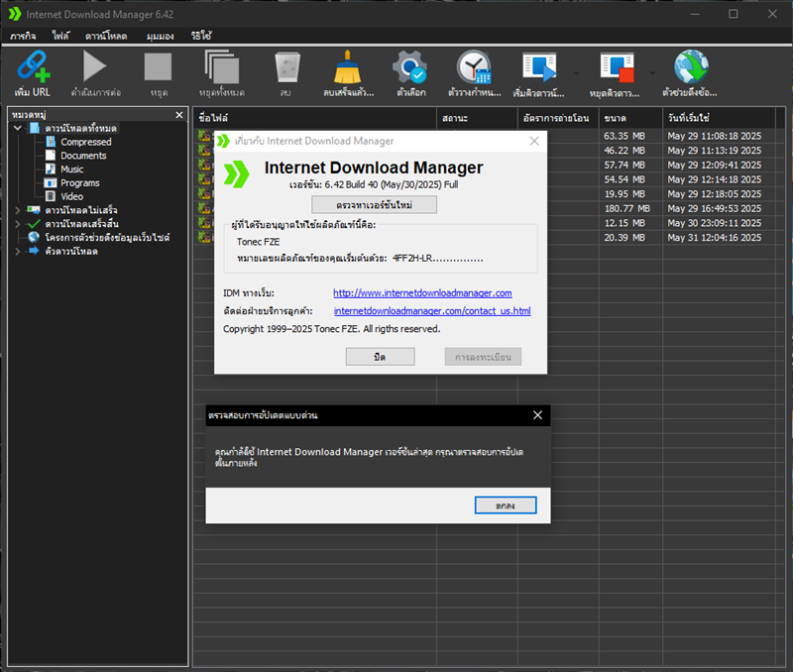Click the Add URL toolbar icon
The image size is (793, 672).
coord(33,66)
